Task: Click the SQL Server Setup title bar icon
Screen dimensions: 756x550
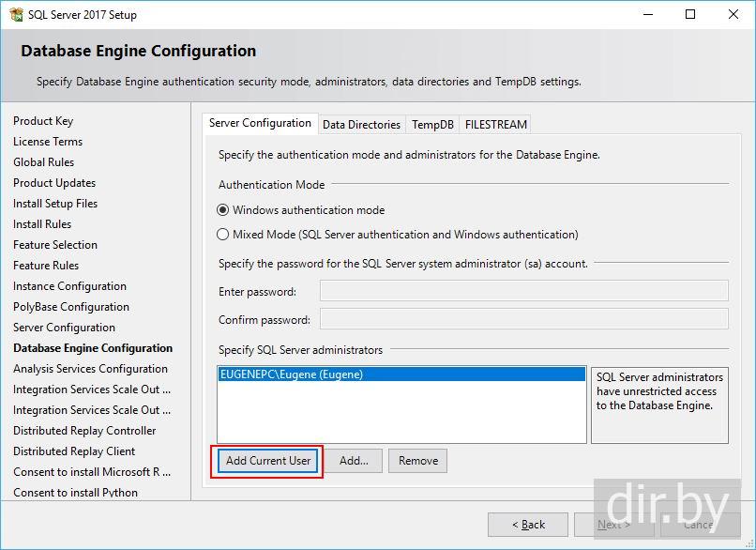Action: click(x=16, y=14)
